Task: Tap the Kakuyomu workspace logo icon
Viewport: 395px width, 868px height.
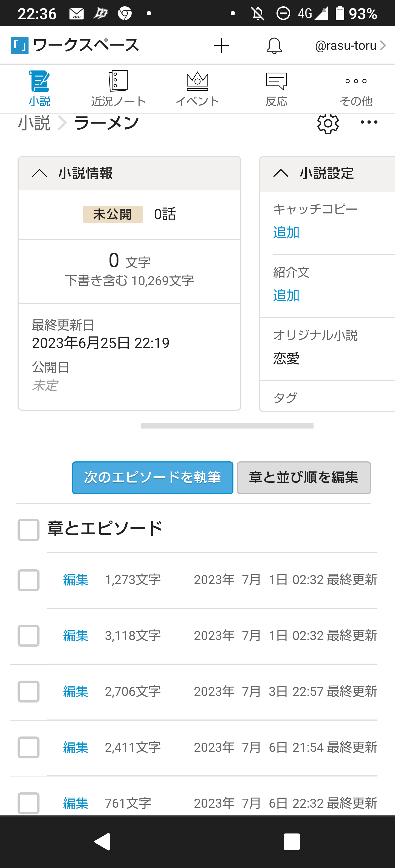Action: (x=19, y=45)
